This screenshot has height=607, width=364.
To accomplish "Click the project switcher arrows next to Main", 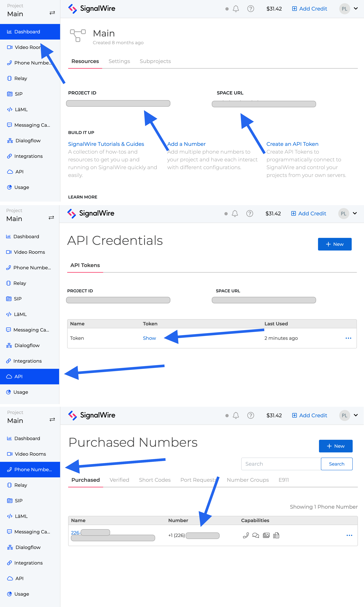I will pyautogui.click(x=52, y=12).
